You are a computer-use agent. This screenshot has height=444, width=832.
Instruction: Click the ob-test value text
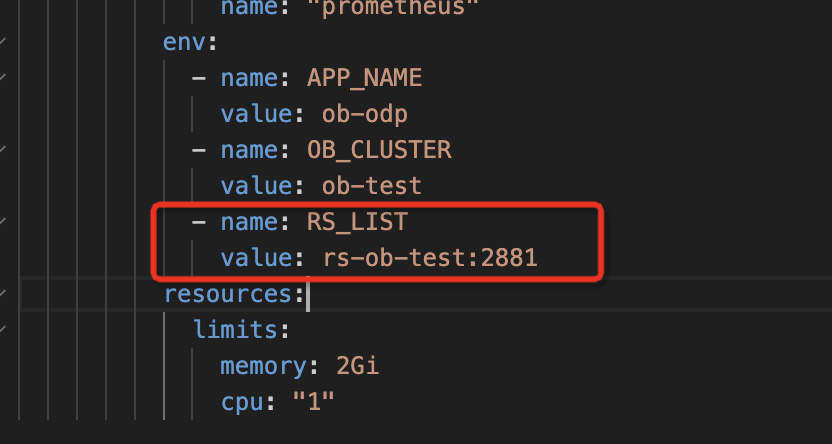coord(371,186)
